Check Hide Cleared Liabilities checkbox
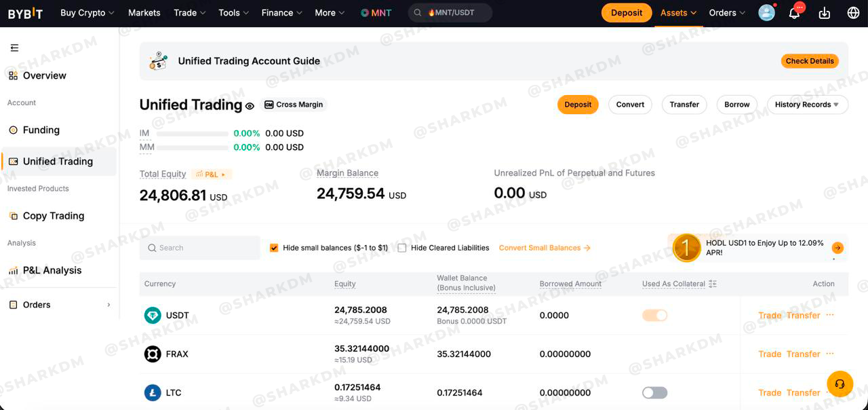This screenshot has width=868, height=410. (x=402, y=248)
